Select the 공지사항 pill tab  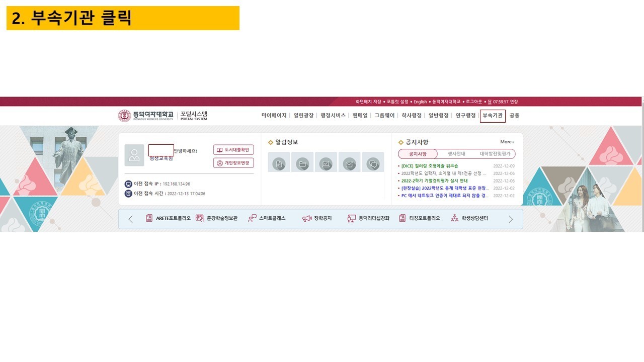point(418,154)
